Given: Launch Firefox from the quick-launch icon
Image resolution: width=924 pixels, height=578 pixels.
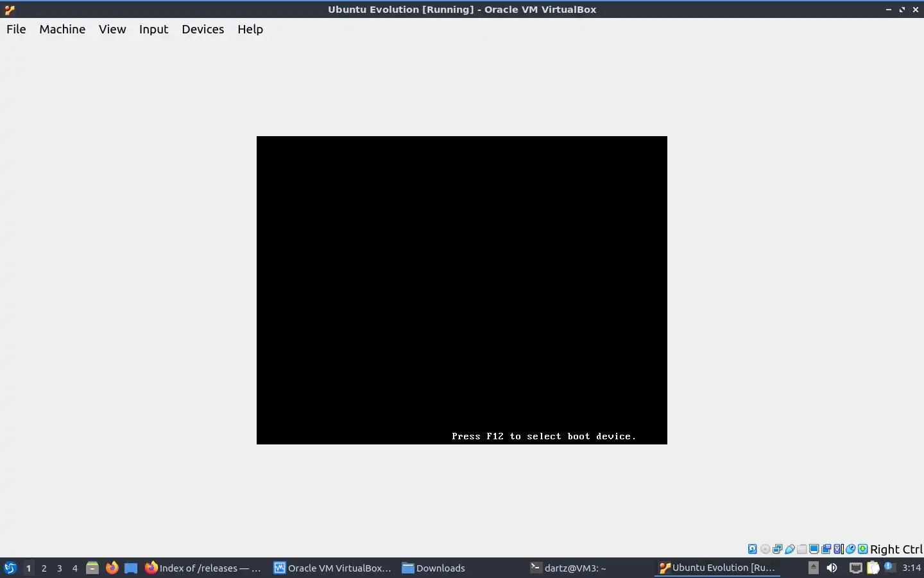Looking at the screenshot, I should (x=112, y=568).
